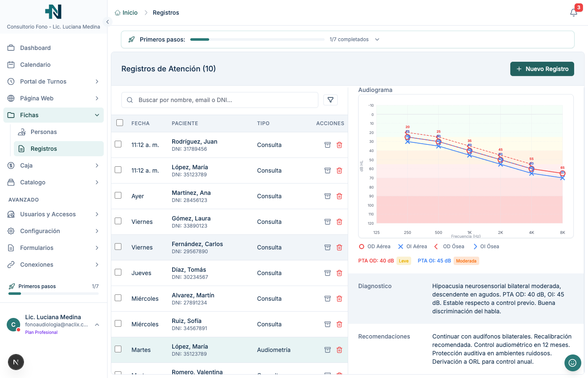Check the box for Fernández, Carlos row
The height and width of the screenshot is (378, 588).
click(118, 247)
